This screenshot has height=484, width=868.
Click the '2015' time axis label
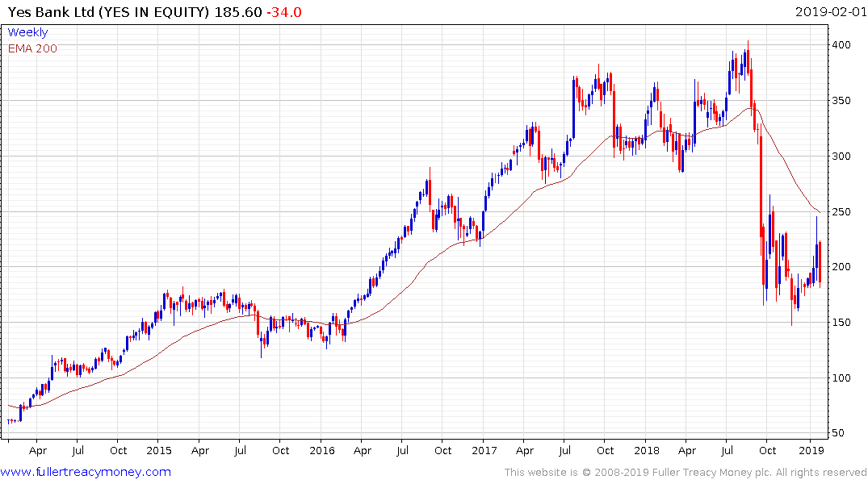coord(159,451)
